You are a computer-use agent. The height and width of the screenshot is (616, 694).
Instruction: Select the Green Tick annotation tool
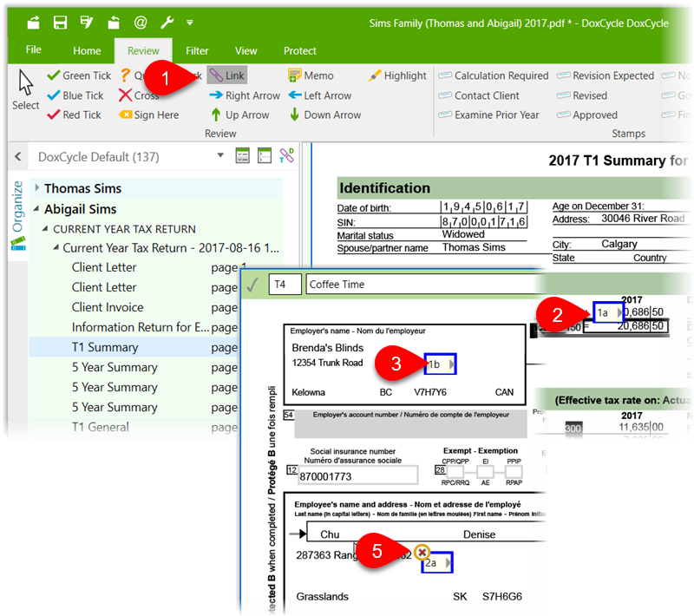coord(79,75)
